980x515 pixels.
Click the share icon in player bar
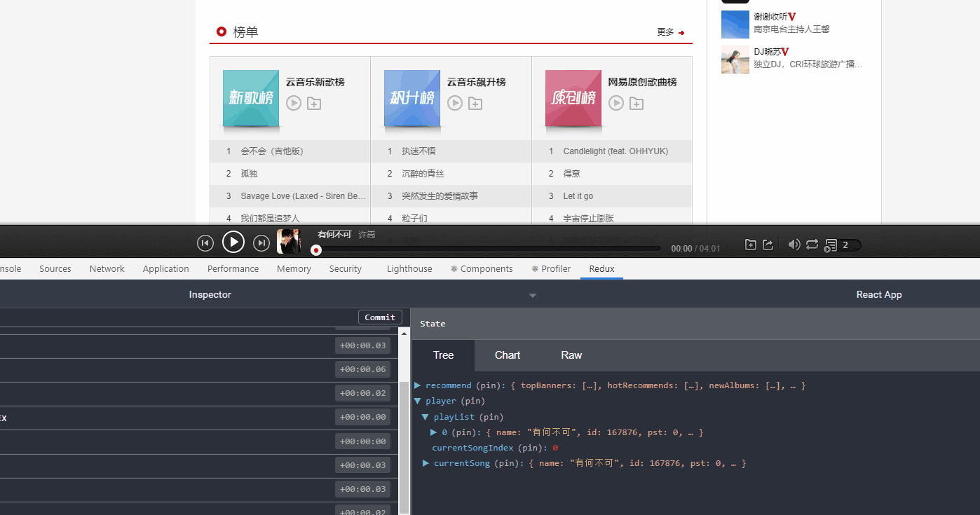coord(768,245)
